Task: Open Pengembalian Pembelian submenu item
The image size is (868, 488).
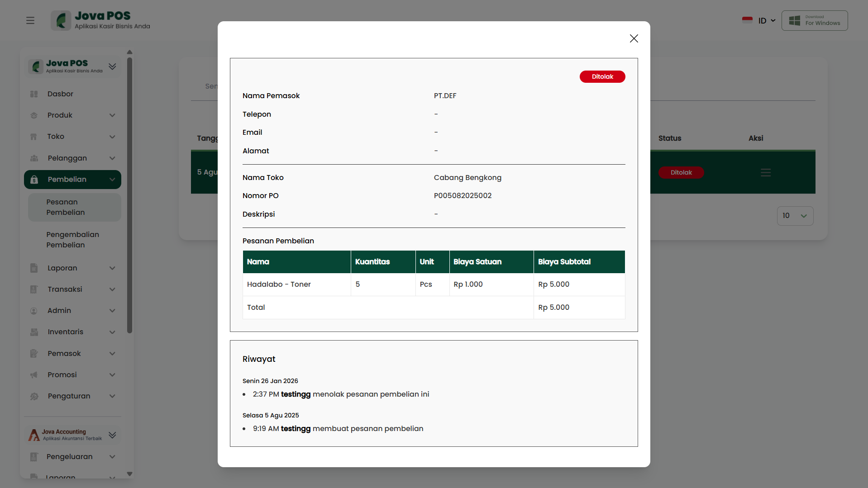Action: click(72, 240)
